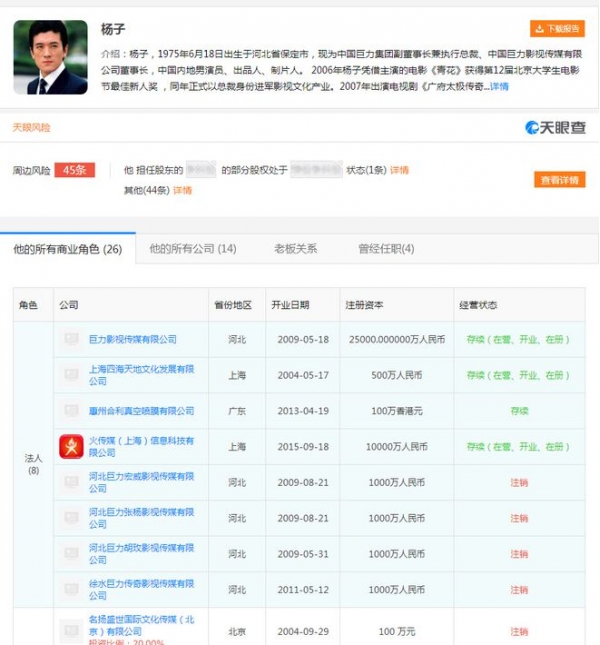Click placeholder logo beside 河北巨力宏威影视传媒
This screenshot has width=600, height=645.
pyautogui.click(x=71, y=482)
